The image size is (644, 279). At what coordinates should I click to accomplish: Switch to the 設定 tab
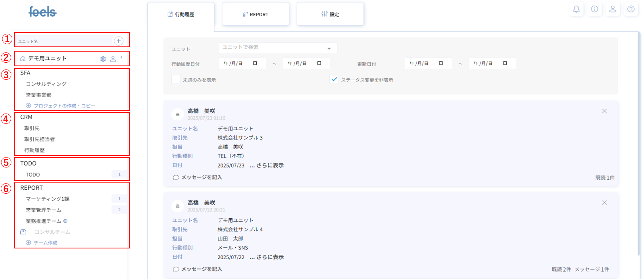(x=330, y=14)
